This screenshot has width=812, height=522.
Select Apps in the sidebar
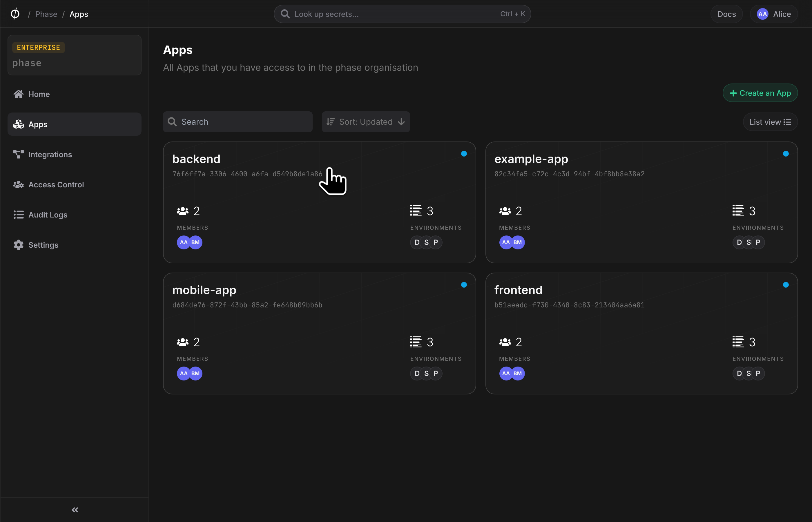tap(74, 124)
